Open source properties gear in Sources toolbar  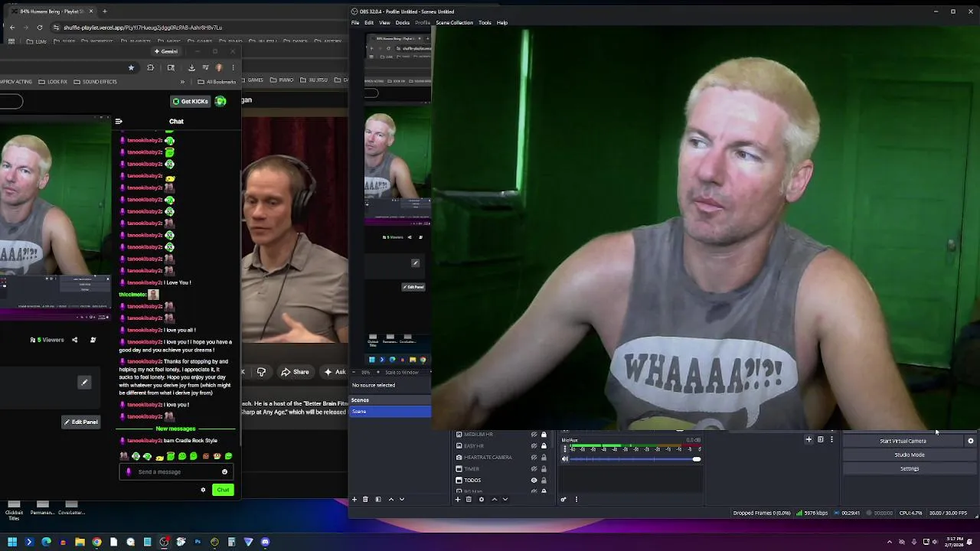tap(482, 499)
